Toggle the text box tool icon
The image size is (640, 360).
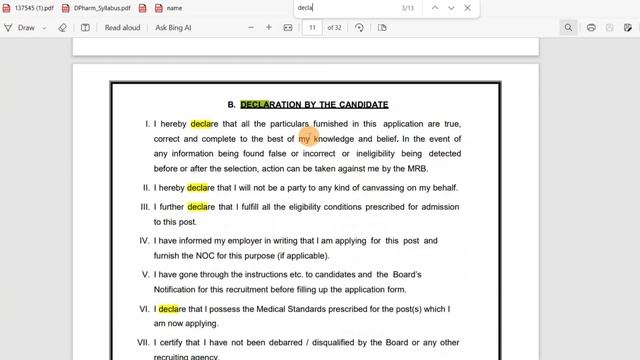click(85, 28)
